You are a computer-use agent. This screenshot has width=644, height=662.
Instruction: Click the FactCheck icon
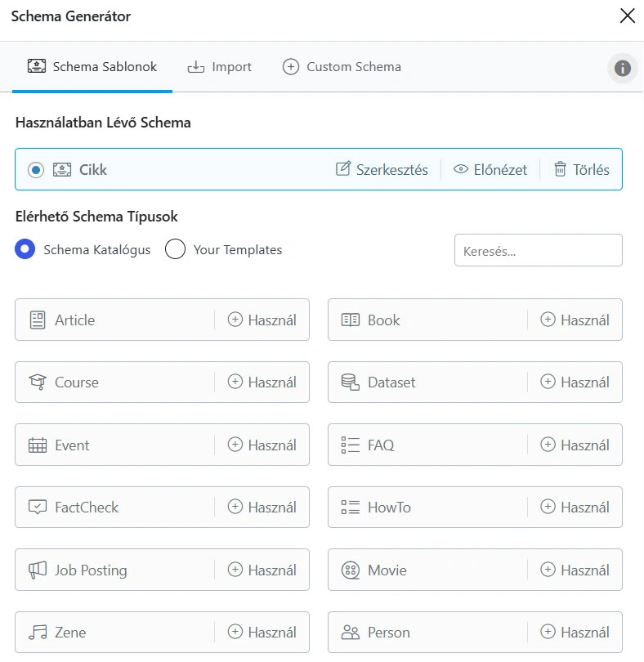(38, 508)
